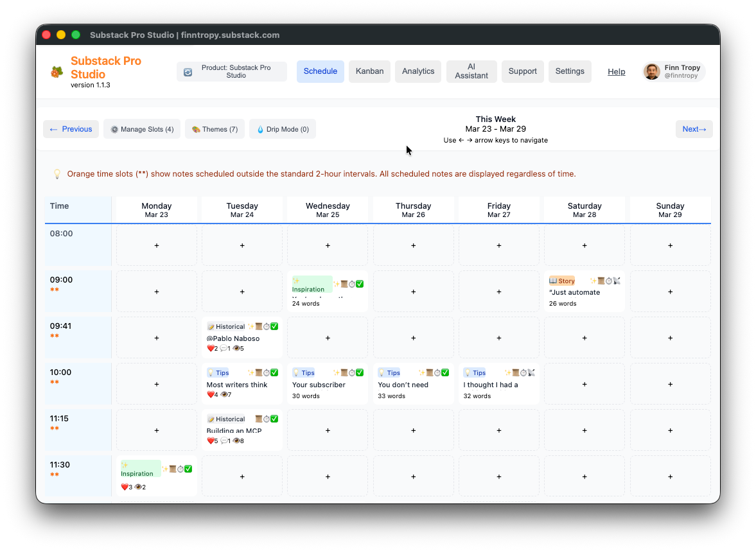
Task: Click the Substack Pro Studio logo icon
Action: 57,72
